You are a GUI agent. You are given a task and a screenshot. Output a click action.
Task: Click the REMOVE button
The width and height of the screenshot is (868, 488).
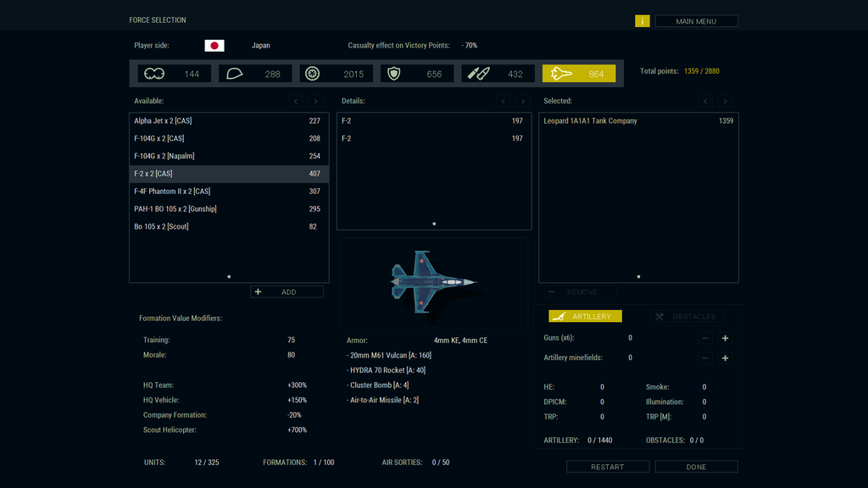point(580,291)
